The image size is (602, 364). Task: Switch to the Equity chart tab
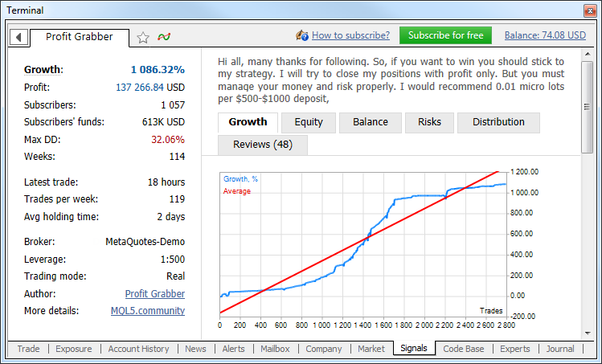pos(309,122)
